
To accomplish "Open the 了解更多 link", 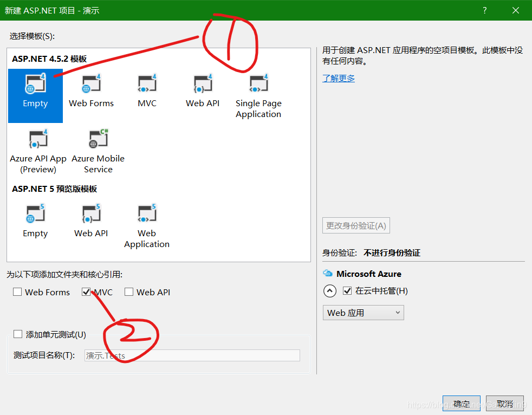I will tap(338, 79).
